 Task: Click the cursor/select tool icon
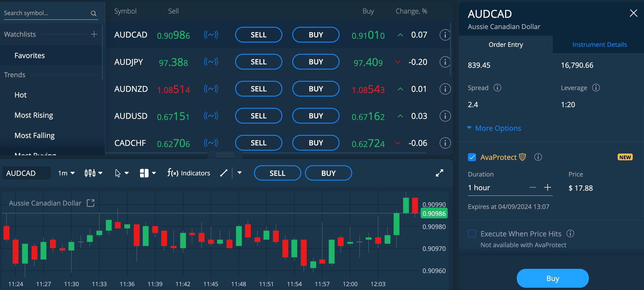[118, 173]
